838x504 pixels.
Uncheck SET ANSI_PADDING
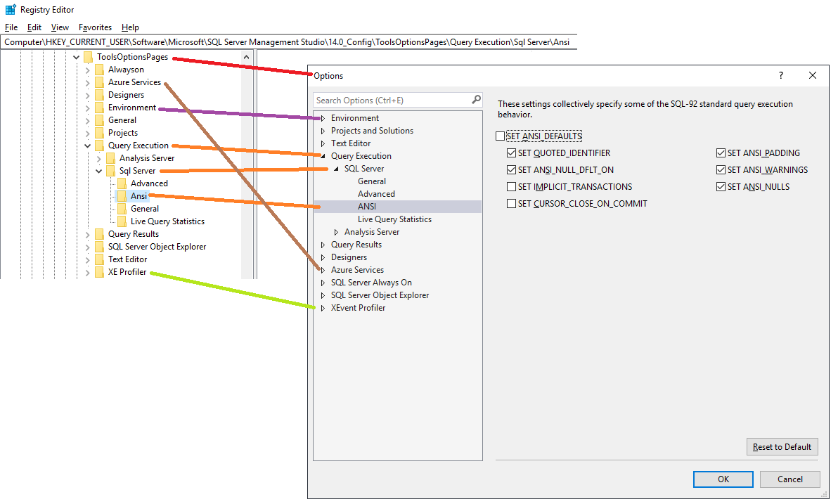(721, 153)
